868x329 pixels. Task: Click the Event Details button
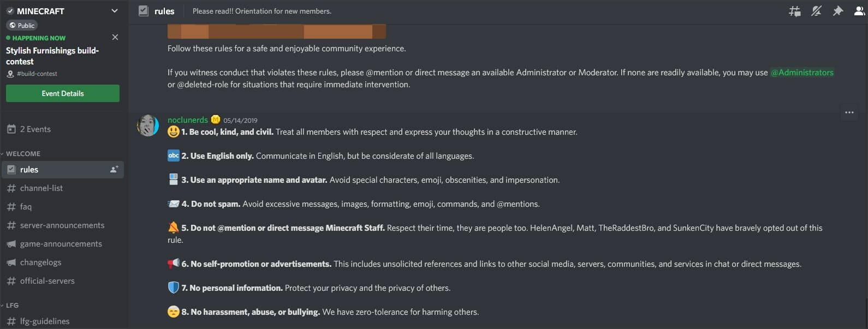[x=62, y=93]
